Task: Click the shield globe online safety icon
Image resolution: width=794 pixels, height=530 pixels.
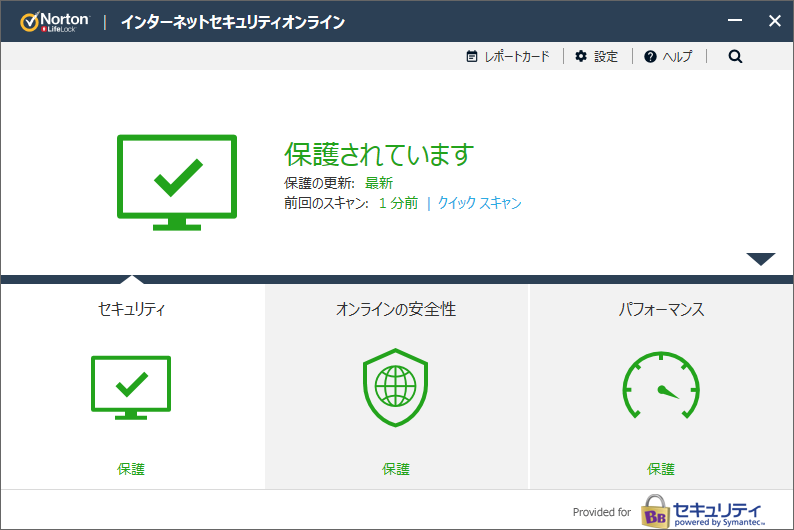Action: 395,388
